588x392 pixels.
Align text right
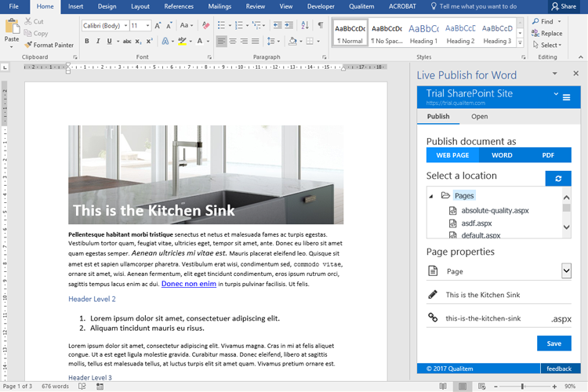(x=244, y=42)
